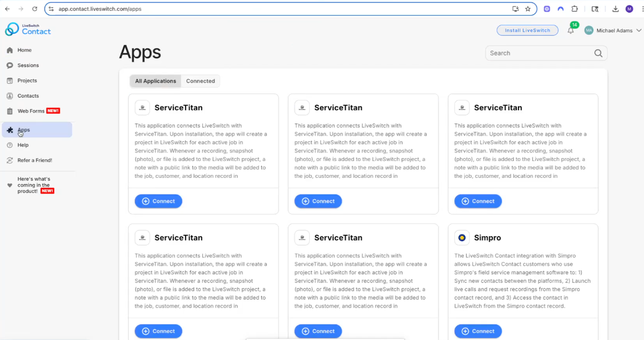Open the browser tab search icon
The image size is (644, 340).
pyautogui.click(x=595, y=9)
